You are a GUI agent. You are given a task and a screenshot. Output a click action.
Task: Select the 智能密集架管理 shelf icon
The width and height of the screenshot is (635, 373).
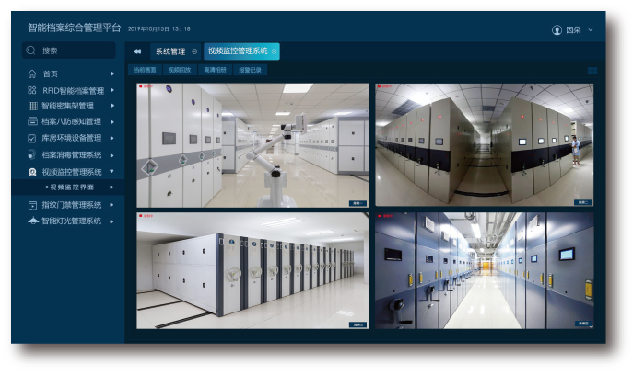[33, 106]
